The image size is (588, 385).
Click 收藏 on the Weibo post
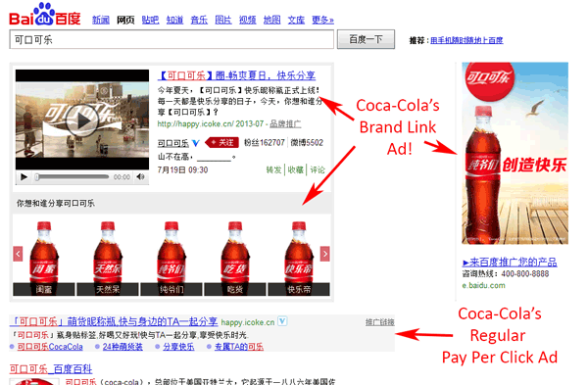(296, 169)
